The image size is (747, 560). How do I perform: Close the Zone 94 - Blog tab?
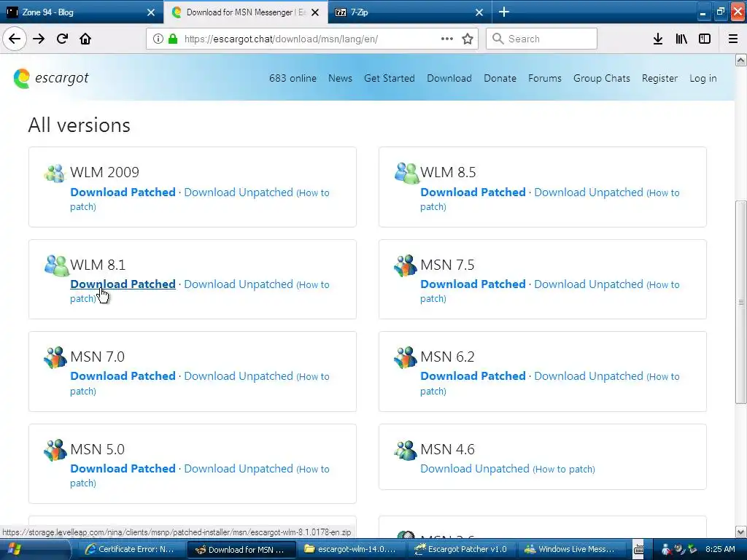pos(150,12)
